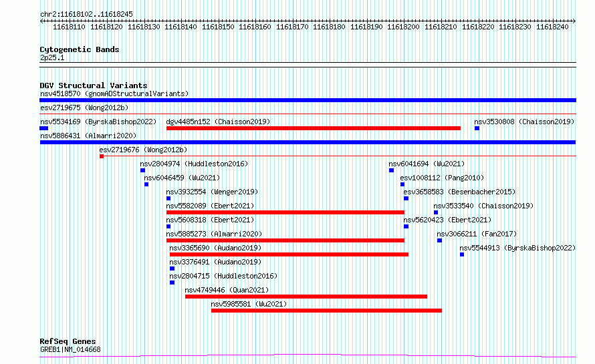Click the red nsv4749446 variant bar
Image resolution: width=595 pixels, height=364 pixels.
pyautogui.click(x=306, y=297)
